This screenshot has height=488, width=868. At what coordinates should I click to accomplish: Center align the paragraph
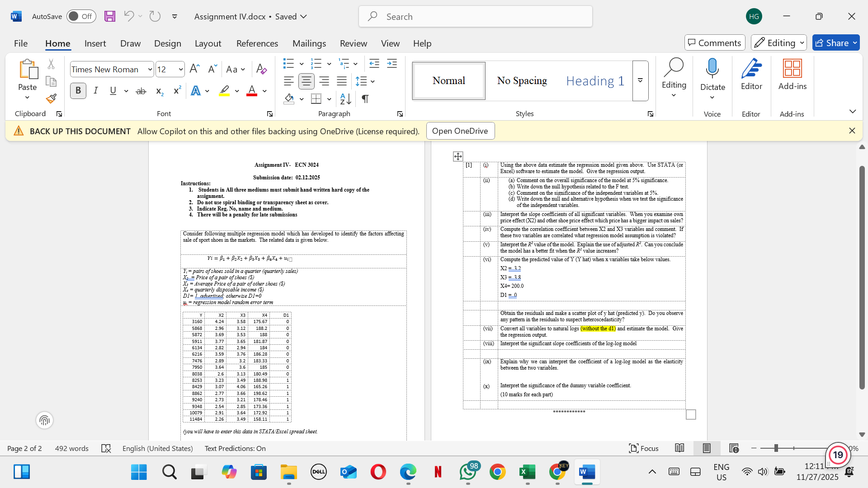(306, 81)
